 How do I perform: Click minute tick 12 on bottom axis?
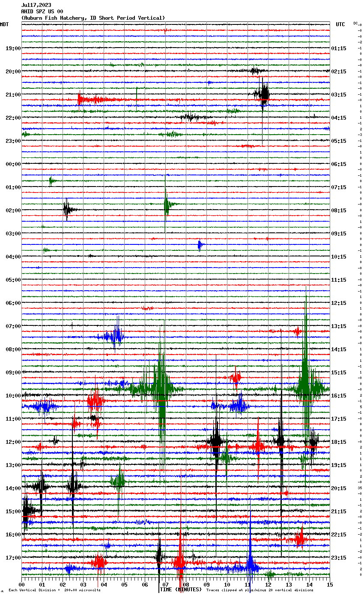[x=268, y=584]
